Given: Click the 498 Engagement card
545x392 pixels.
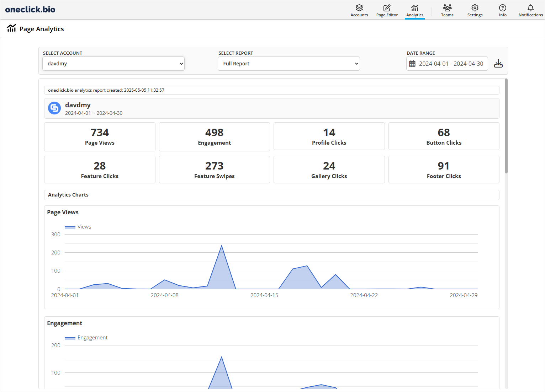Looking at the screenshot, I should click(215, 137).
